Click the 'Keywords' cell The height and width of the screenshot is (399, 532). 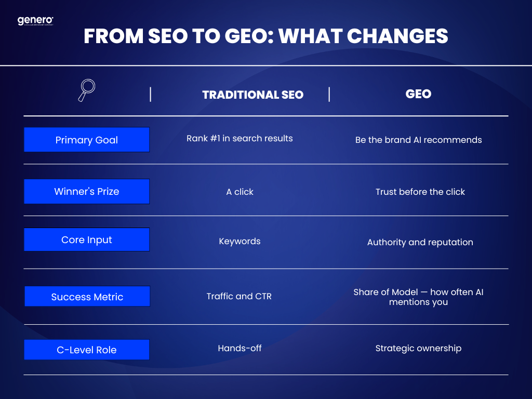coord(240,241)
